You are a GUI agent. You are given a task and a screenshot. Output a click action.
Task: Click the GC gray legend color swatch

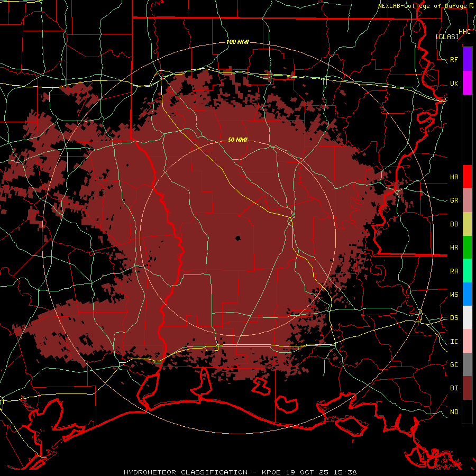pos(467,364)
